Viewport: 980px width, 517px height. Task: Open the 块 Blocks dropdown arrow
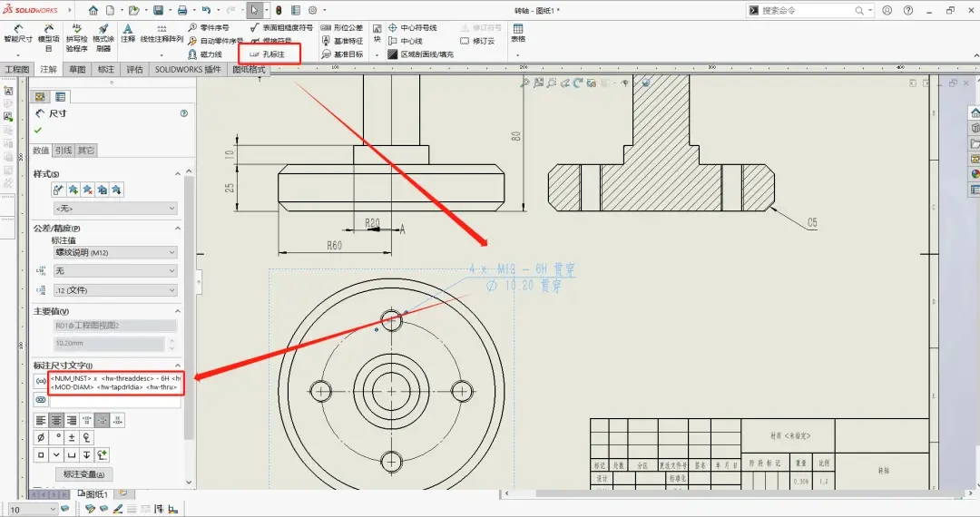click(377, 55)
